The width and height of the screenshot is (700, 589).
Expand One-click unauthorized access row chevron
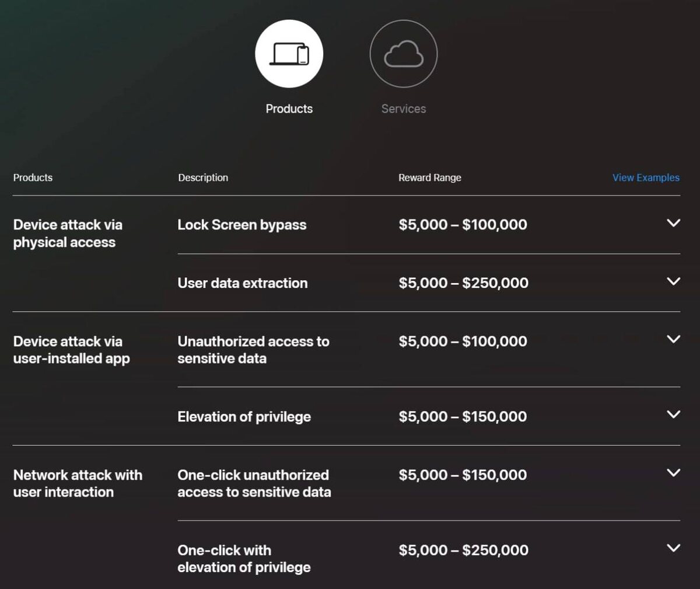(673, 473)
